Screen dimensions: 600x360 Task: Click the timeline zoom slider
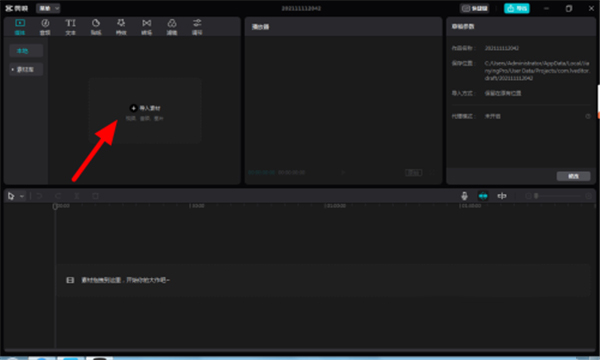click(x=558, y=196)
